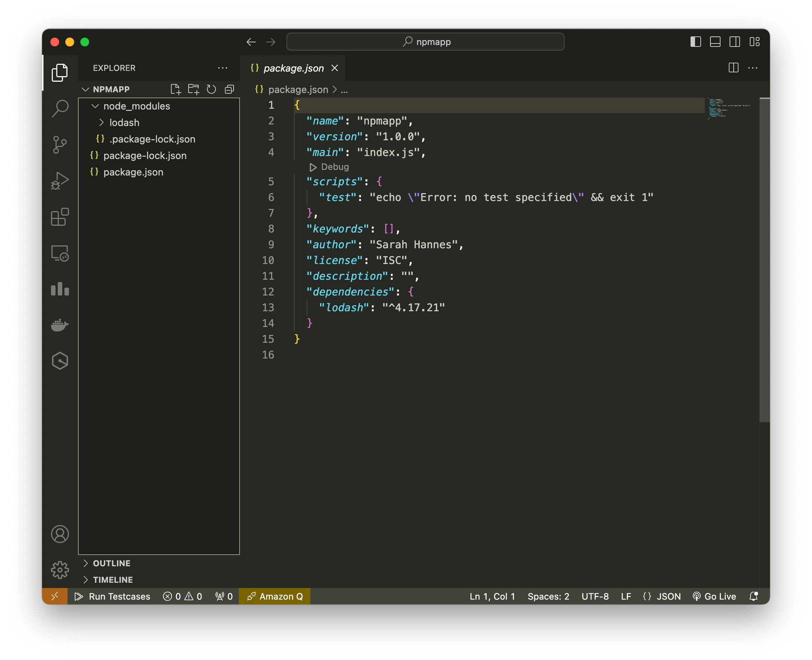Viewport: 812px width, 660px height.
Task: Click the "lodash" dependency key in editor
Action: (x=344, y=307)
